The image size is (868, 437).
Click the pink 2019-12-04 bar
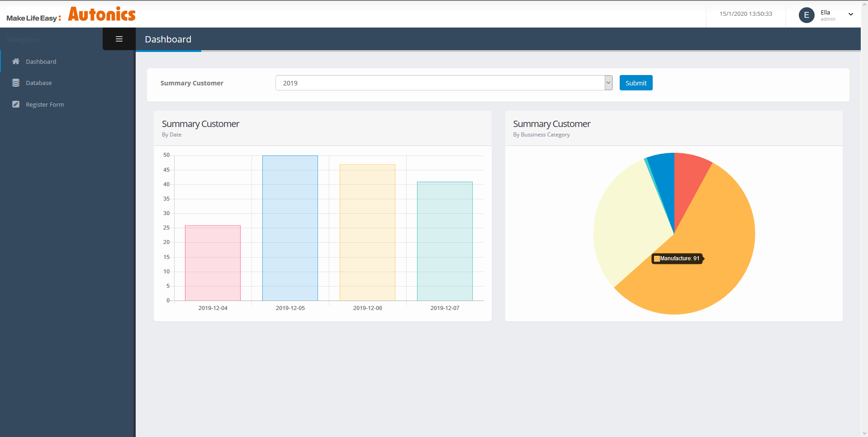click(x=213, y=263)
